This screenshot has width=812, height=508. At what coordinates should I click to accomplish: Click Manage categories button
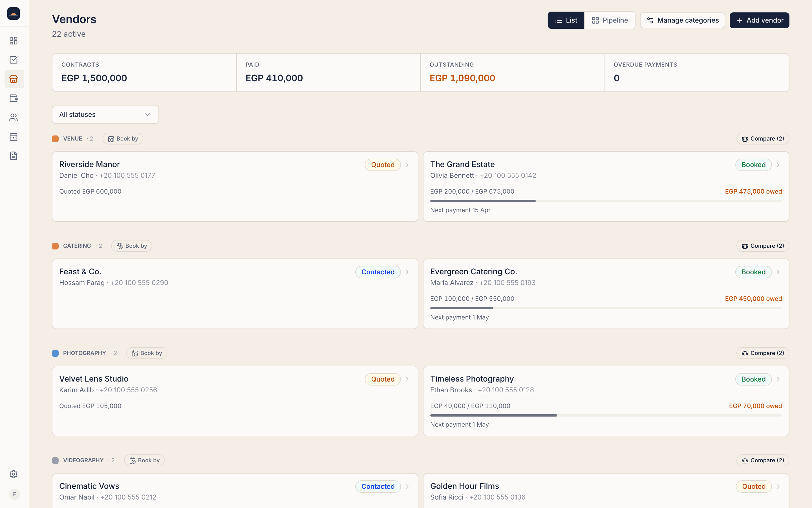click(682, 20)
